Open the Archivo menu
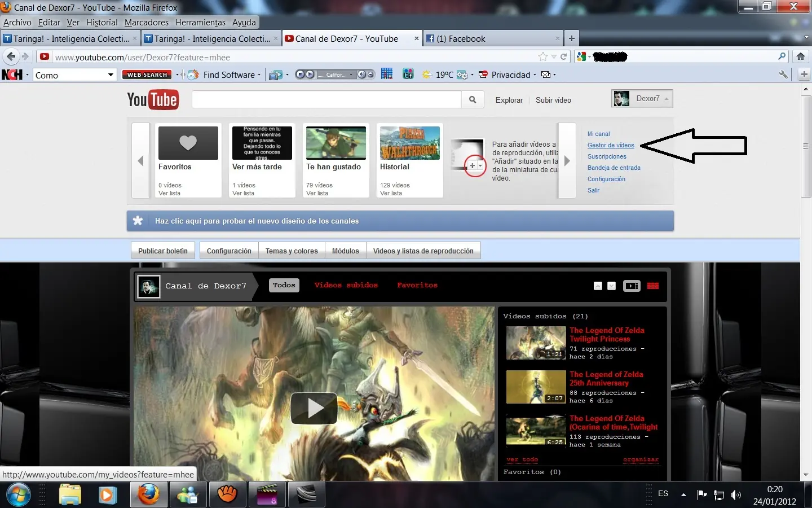This screenshot has height=508, width=812. [x=17, y=23]
